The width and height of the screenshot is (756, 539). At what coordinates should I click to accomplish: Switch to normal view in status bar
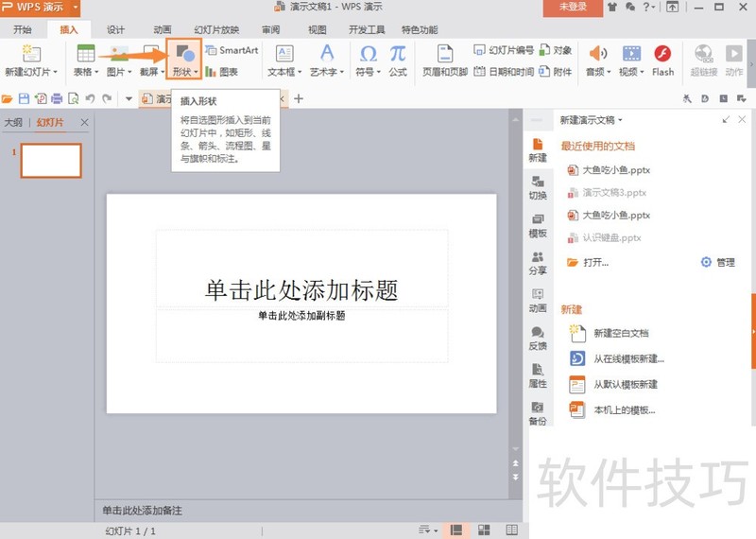455,530
